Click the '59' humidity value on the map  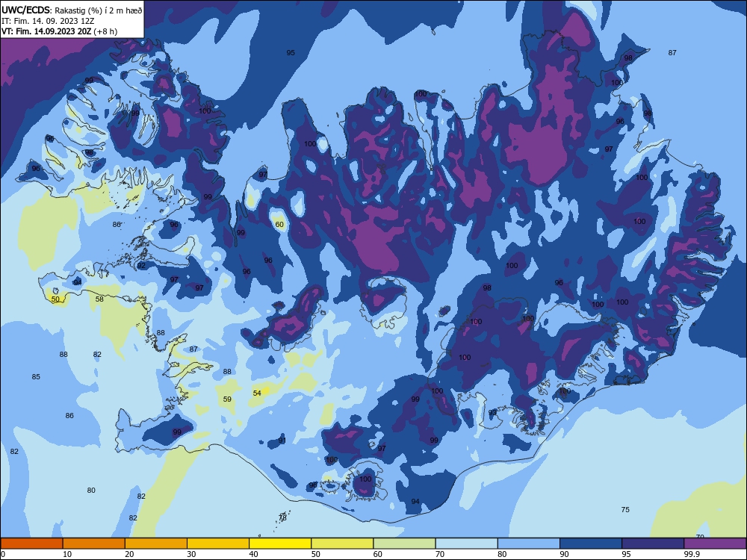click(x=227, y=399)
